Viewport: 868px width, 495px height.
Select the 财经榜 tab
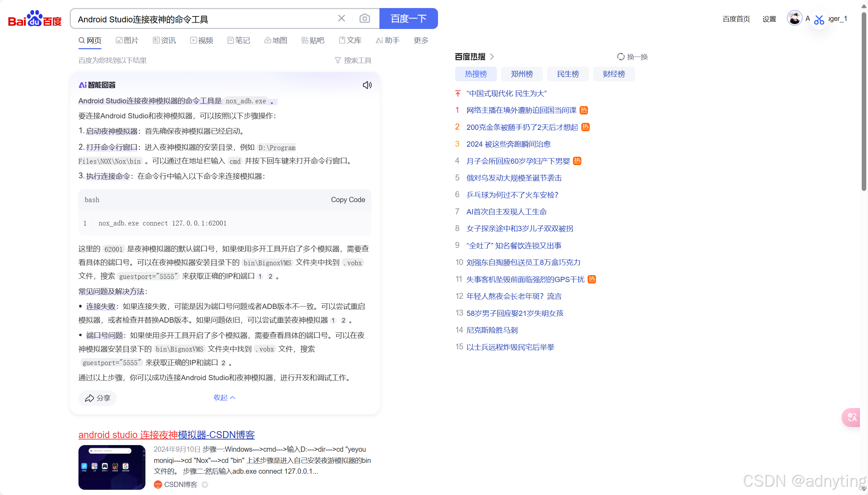click(x=614, y=74)
